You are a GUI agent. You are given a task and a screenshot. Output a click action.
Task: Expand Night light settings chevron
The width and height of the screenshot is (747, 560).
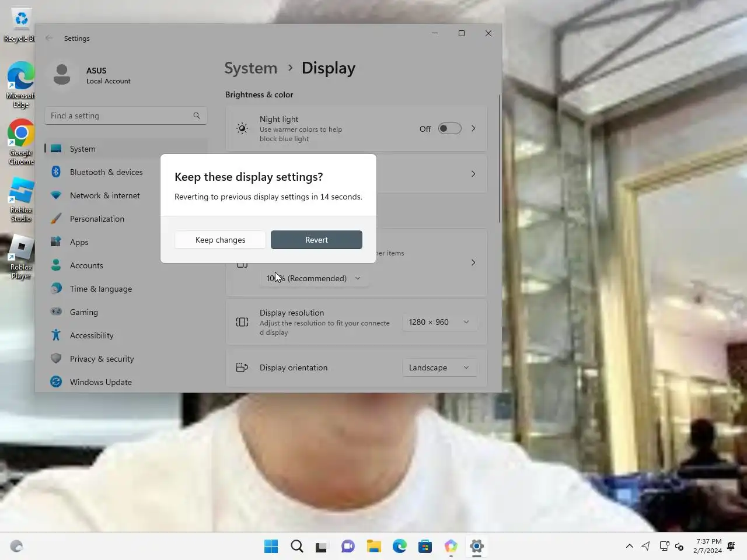click(473, 128)
